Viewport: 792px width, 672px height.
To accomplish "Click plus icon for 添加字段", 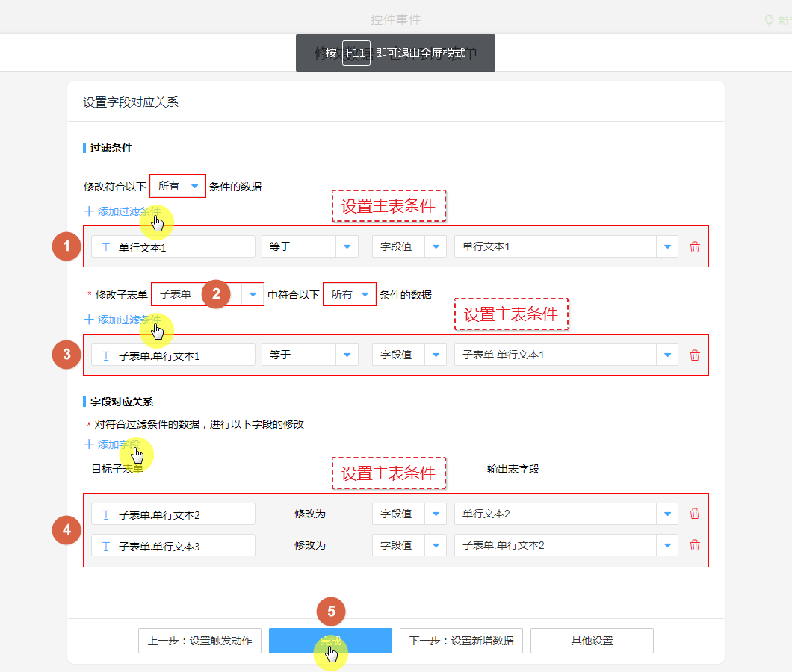I will tap(89, 444).
